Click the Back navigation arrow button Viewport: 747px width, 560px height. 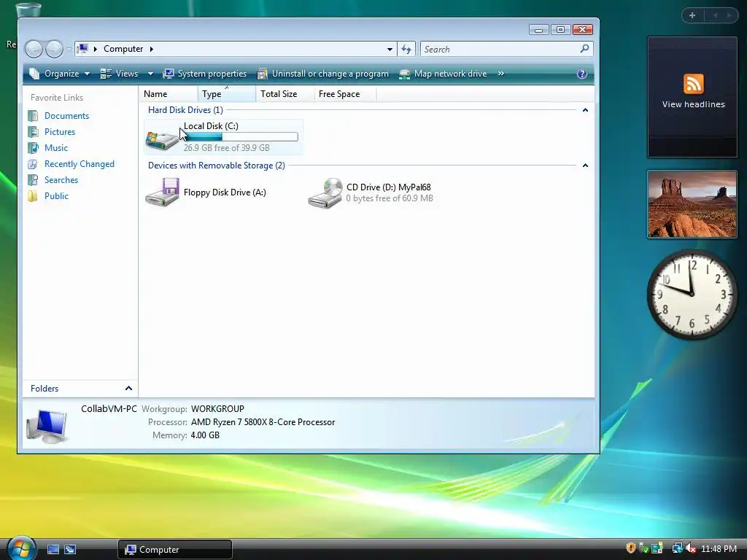click(34, 49)
